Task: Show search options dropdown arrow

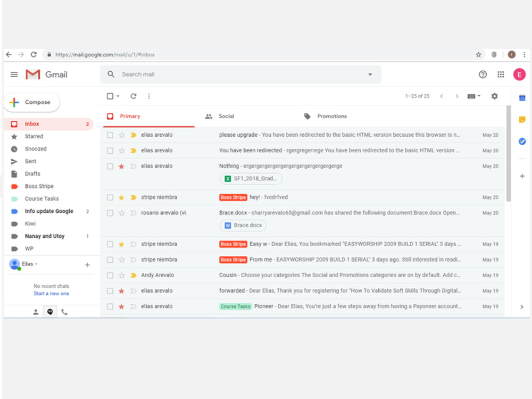Action: pyautogui.click(x=370, y=74)
